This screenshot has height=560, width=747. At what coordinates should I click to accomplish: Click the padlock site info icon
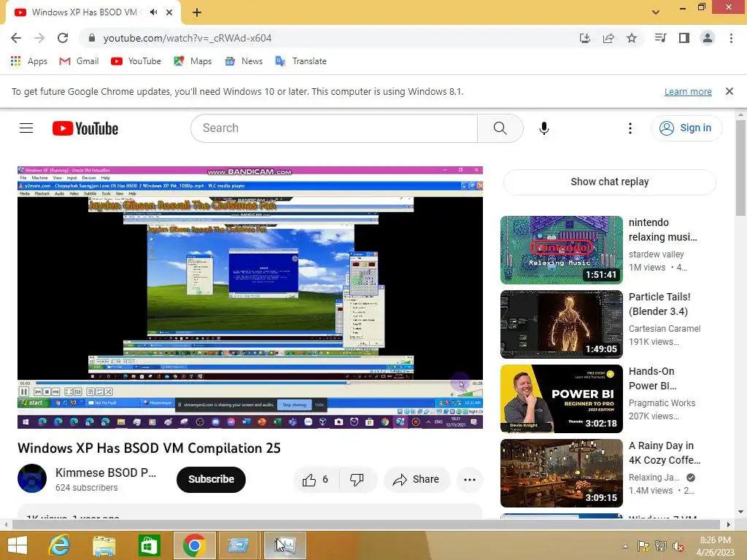pyautogui.click(x=92, y=38)
